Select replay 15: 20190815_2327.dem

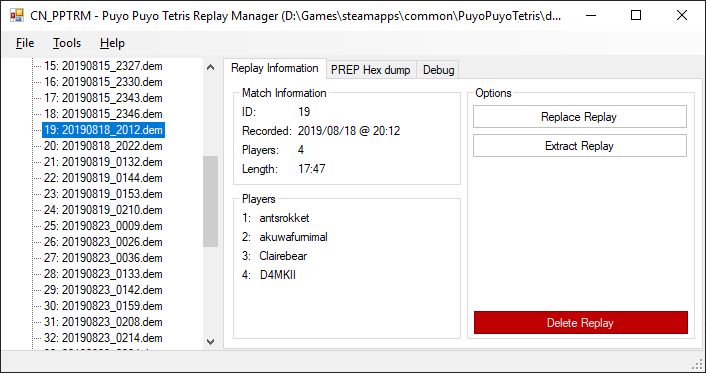[103, 66]
